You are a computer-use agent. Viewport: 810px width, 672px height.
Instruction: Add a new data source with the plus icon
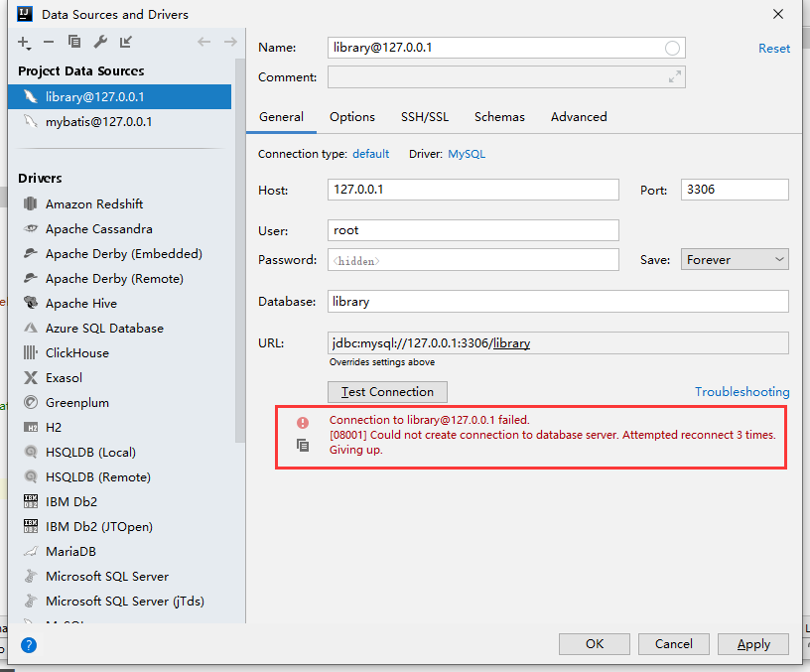22,42
